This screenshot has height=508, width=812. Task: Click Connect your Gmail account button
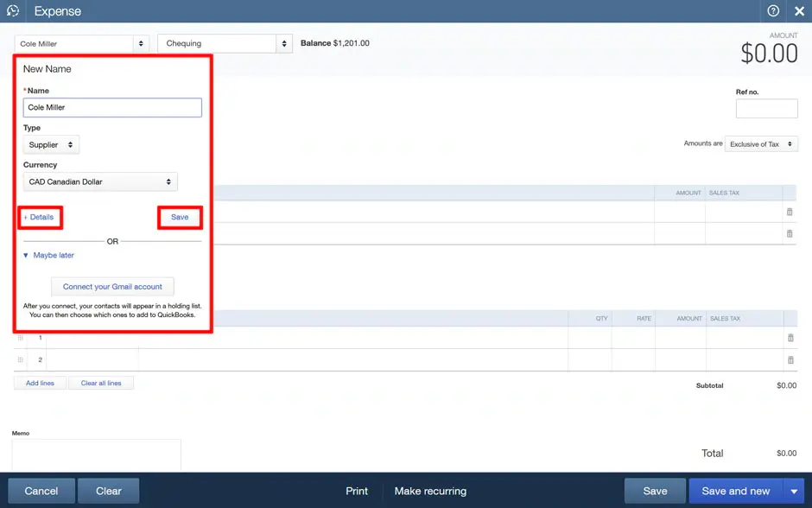[112, 286]
